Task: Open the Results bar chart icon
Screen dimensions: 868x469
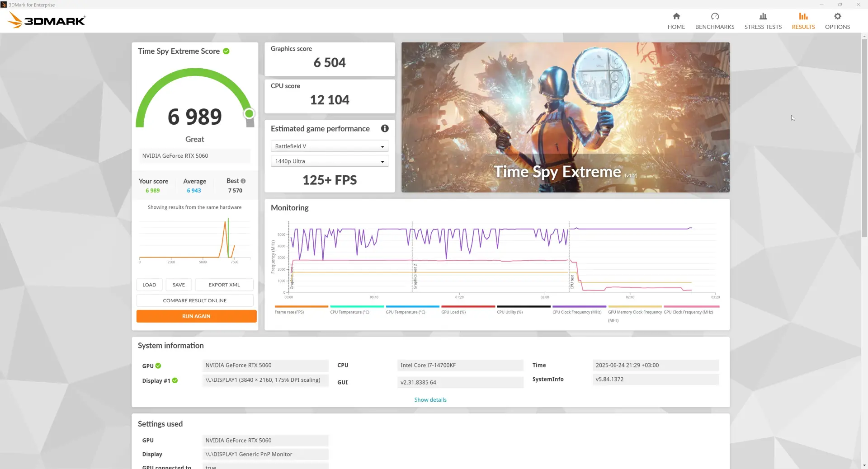Action: point(803,16)
